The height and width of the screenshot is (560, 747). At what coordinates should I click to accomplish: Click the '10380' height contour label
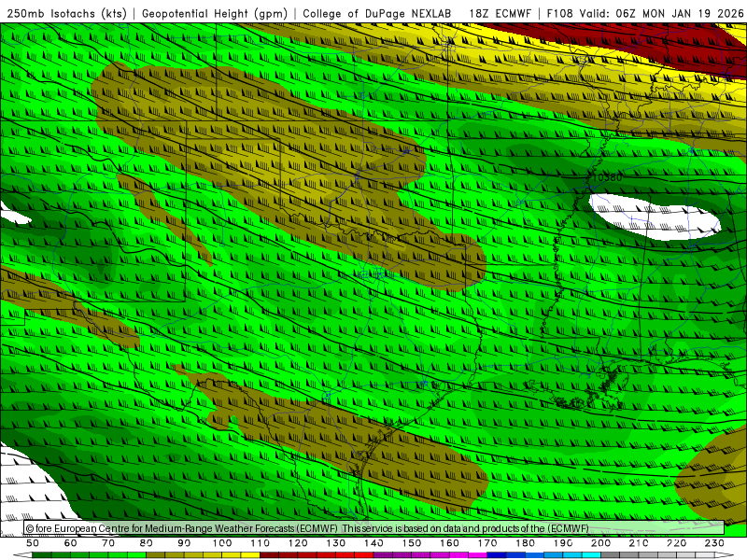[609, 177]
